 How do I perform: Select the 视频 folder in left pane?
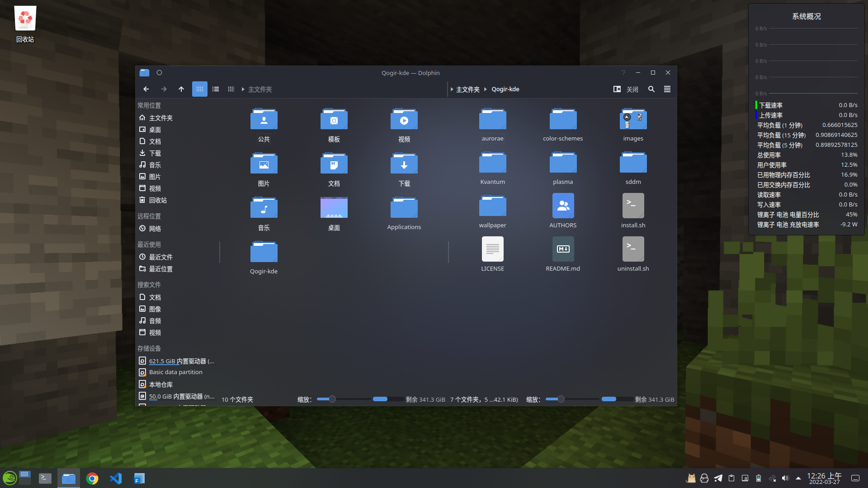click(404, 120)
